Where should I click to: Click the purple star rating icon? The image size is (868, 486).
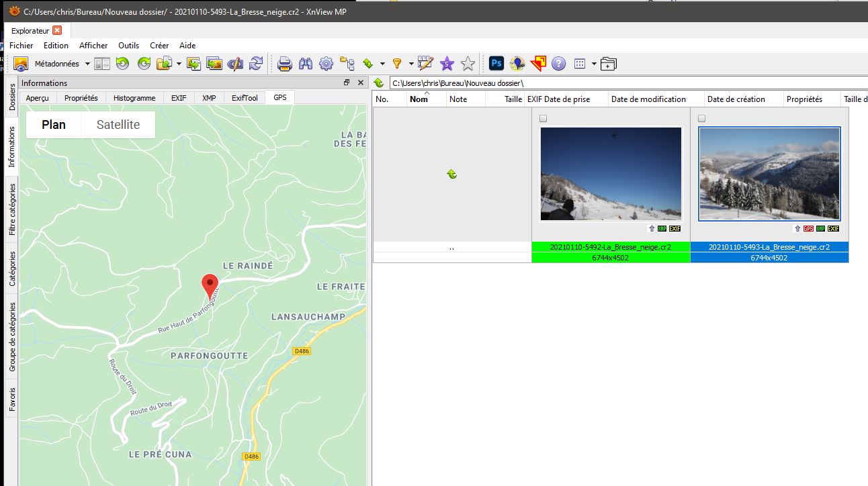tap(447, 64)
